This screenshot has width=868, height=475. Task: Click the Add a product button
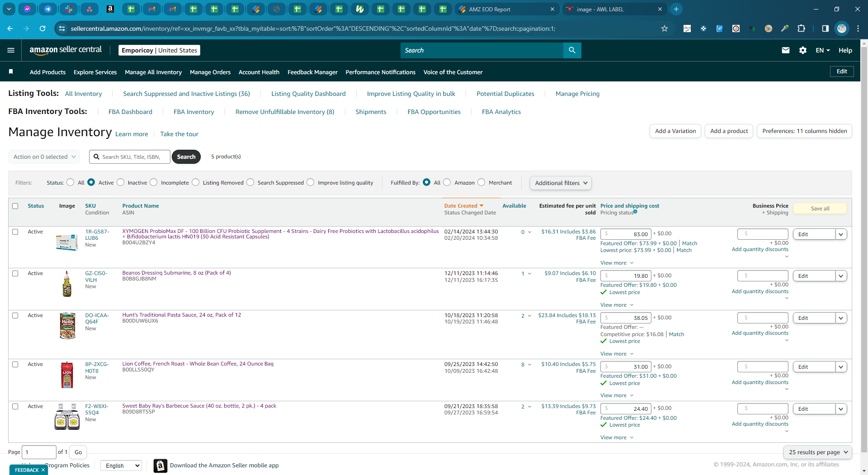tap(729, 131)
